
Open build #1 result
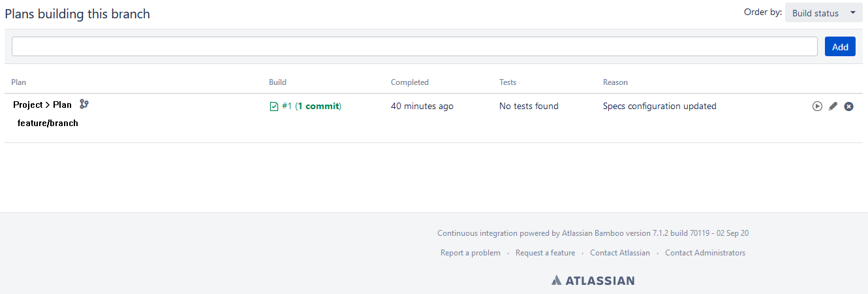click(x=287, y=106)
